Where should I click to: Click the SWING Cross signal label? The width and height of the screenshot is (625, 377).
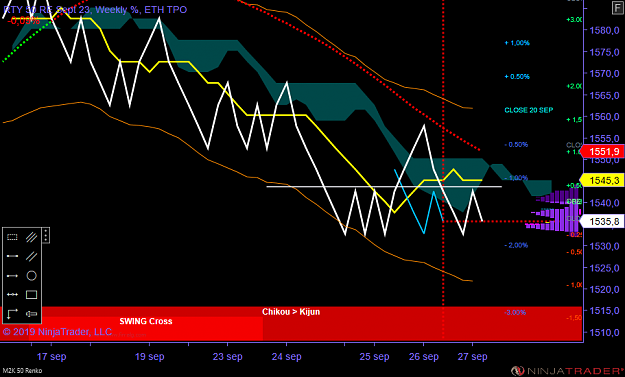[146, 321]
